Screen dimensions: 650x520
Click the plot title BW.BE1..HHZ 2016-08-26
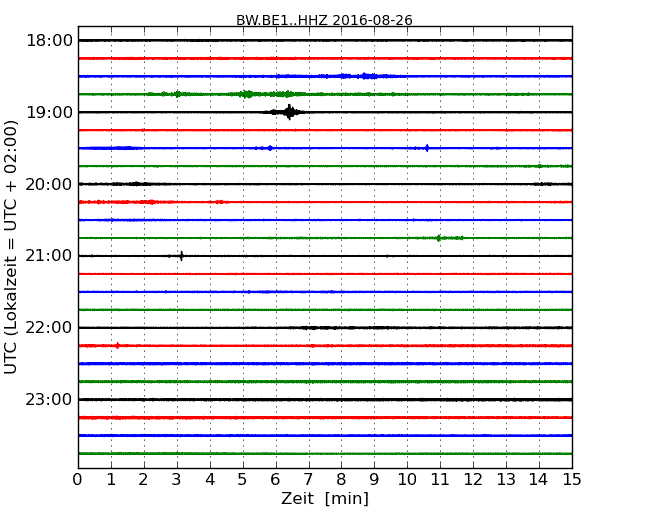324,20
